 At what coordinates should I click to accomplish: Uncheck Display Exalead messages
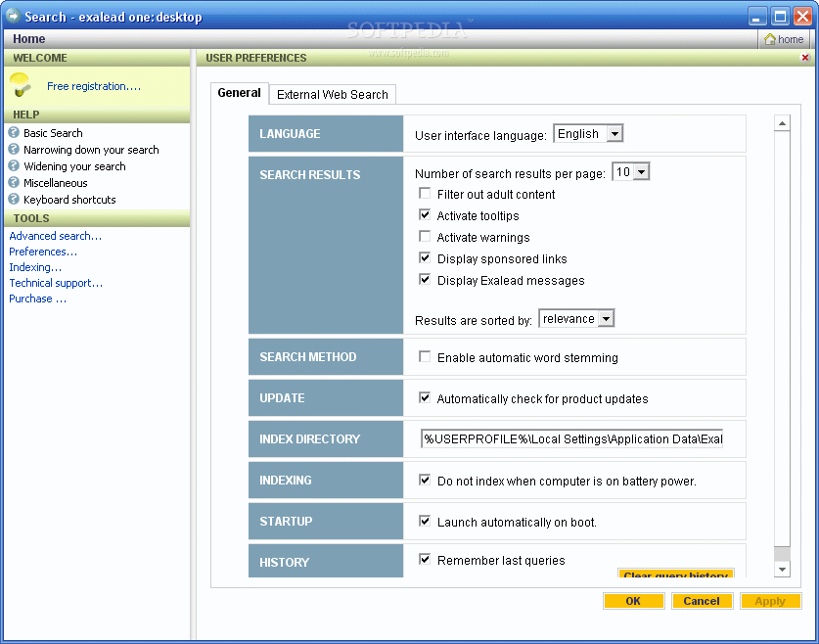click(425, 280)
